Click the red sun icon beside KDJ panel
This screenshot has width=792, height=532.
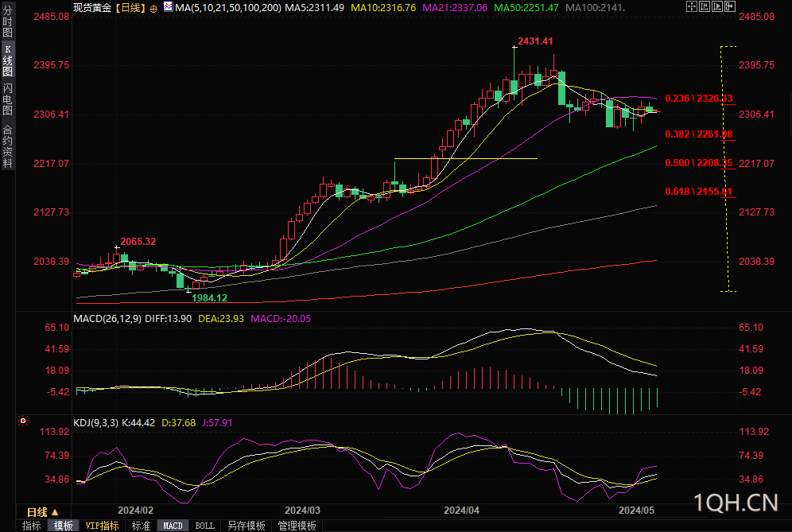(x=23, y=421)
